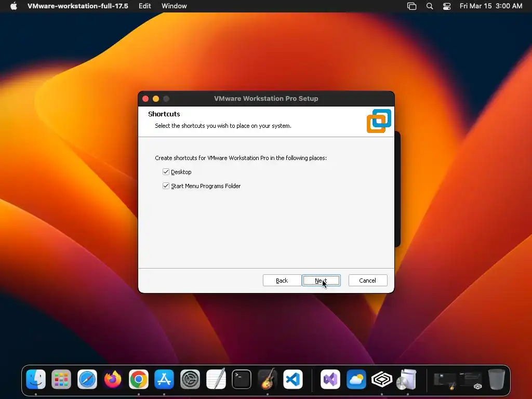Open Finder from the dock
Viewport: 532px width, 399px height.
point(36,379)
